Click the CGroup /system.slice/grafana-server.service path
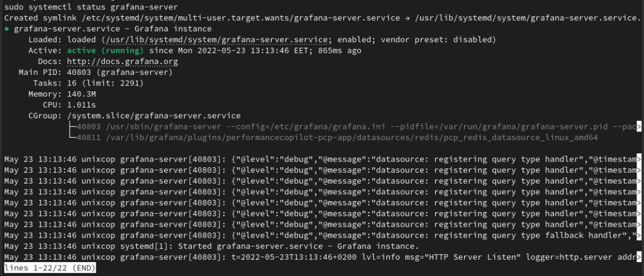 (x=153, y=116)
